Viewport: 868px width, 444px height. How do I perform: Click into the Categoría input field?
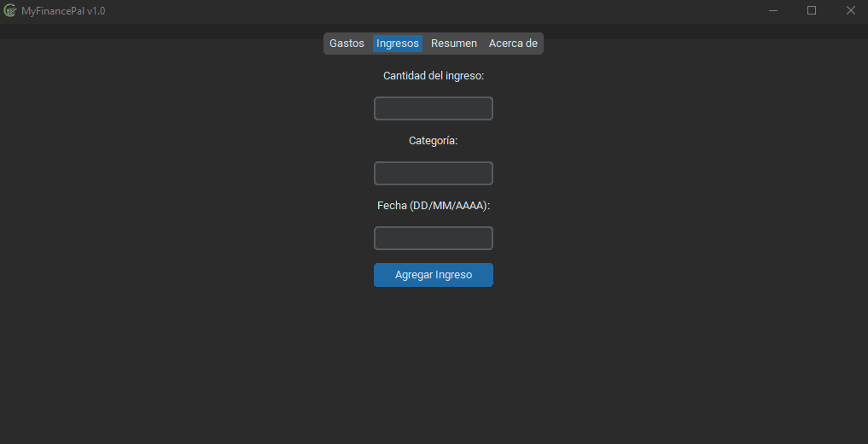point(434,173)
